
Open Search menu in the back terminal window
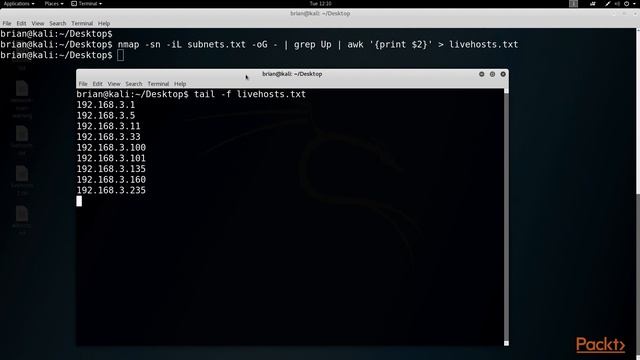click(x=58, y=24)
